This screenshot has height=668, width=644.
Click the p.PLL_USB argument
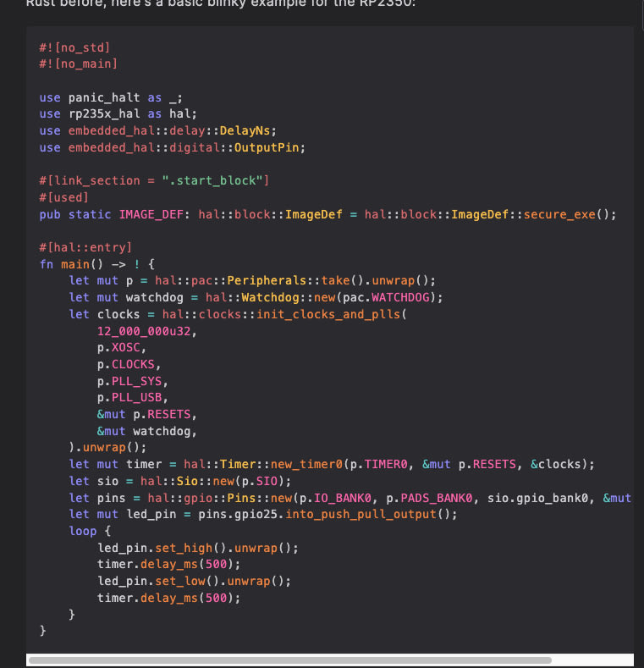point(129,397)
